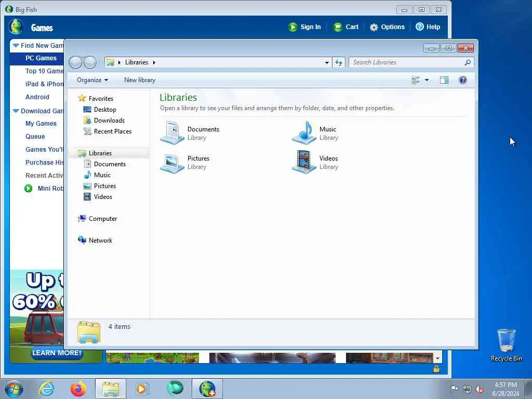Image resolution: width=532 pixels, height=399 pixels.
Task: Launch Firefox from taskbar
Action: pos(78,389)
